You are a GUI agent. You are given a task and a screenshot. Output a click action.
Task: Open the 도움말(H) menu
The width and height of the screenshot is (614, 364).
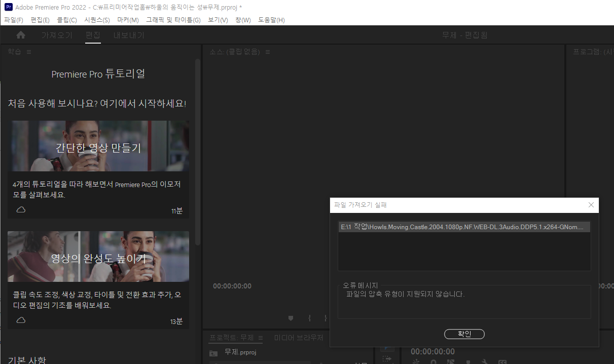(x=271, y=20)
